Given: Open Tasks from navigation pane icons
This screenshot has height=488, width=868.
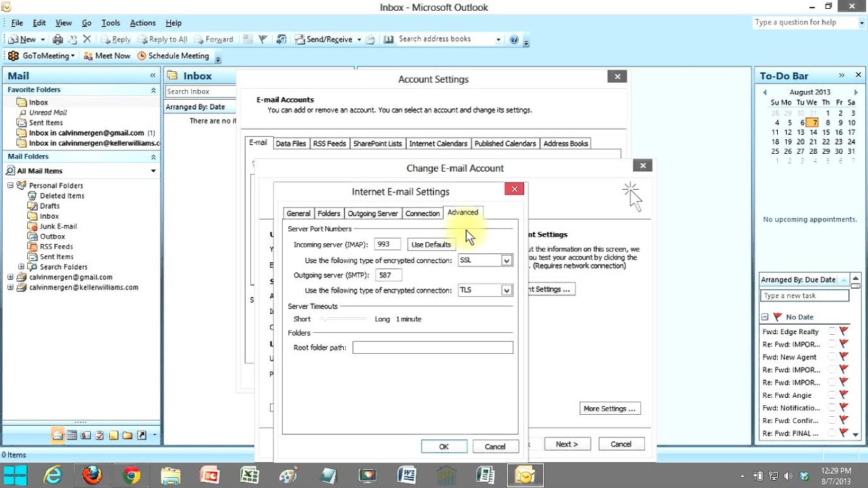Looking at the screenshot, I should pyautogui.click(x=100, y=435).
